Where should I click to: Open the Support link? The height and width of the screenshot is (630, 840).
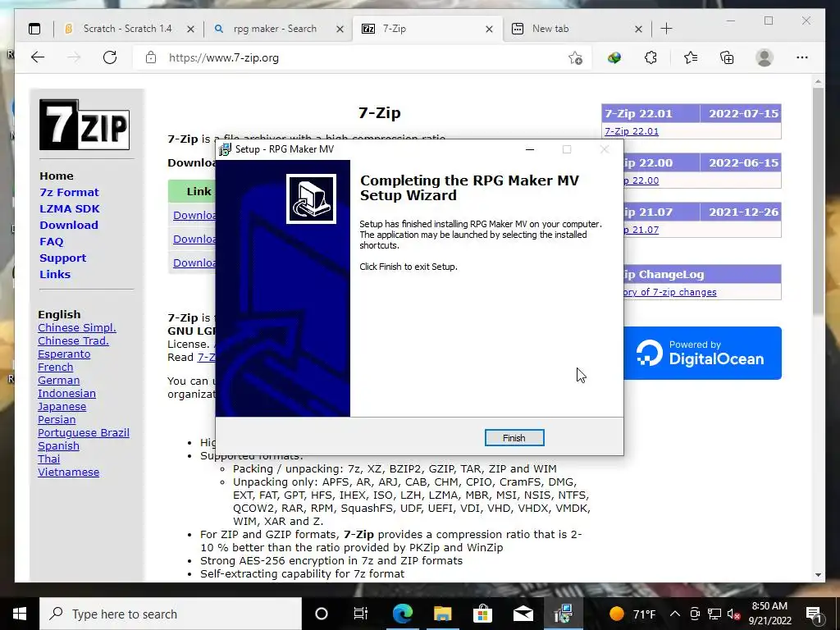tap(62, 258)
